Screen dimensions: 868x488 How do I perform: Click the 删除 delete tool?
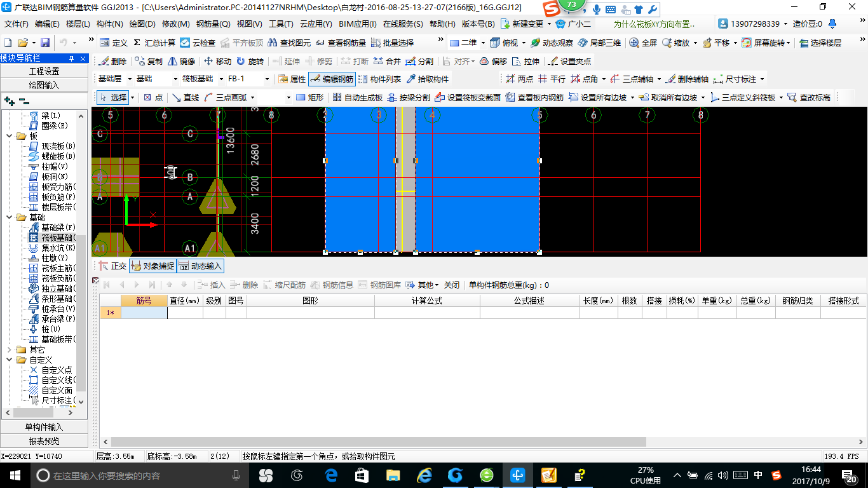tap(113, 61)
